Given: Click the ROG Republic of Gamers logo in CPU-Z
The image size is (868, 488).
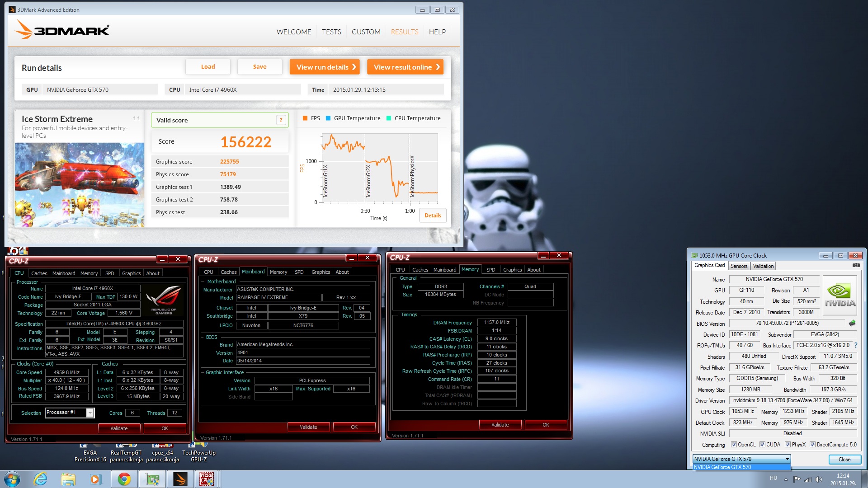Looking at the screenshot, I should point(164,300).
